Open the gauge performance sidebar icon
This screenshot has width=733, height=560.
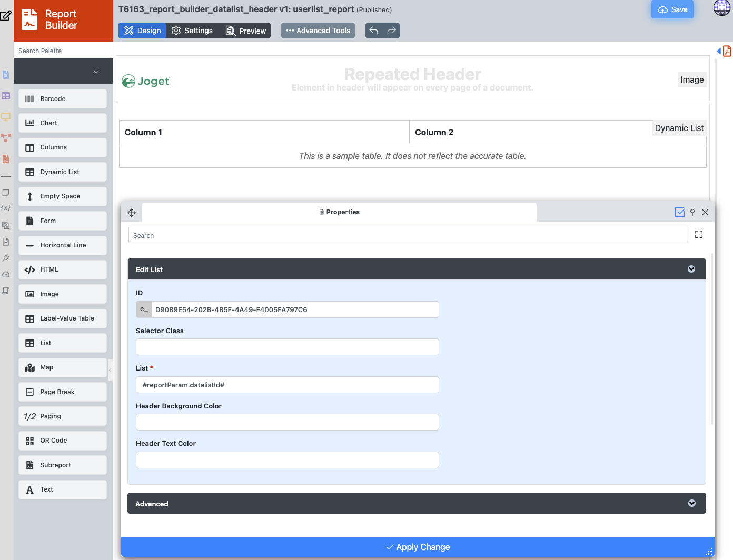coord(6,274)
